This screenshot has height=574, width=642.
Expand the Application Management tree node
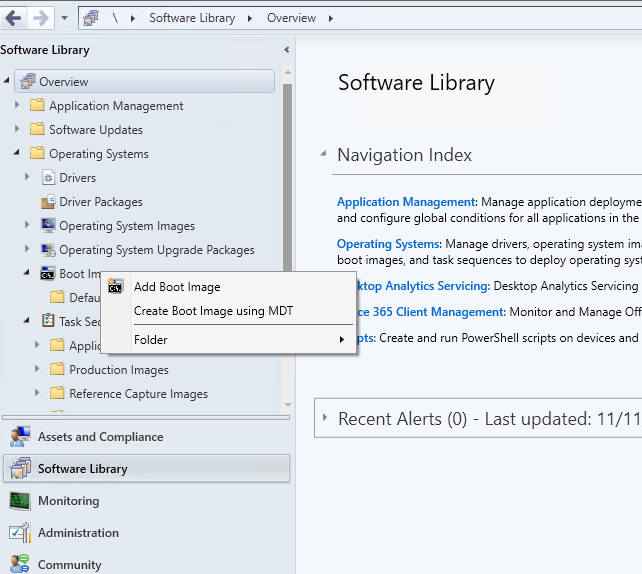(x=17, y=106)
